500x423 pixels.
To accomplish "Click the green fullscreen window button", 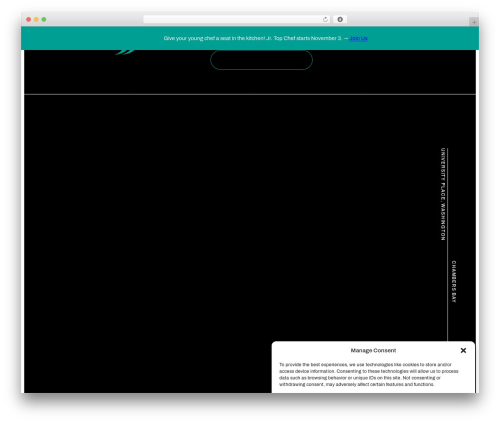I will [44, 19].
